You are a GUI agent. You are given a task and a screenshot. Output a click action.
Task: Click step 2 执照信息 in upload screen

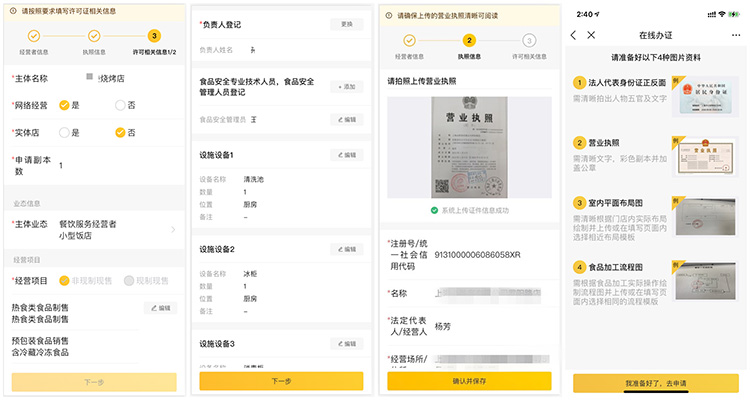click(469, 41)
